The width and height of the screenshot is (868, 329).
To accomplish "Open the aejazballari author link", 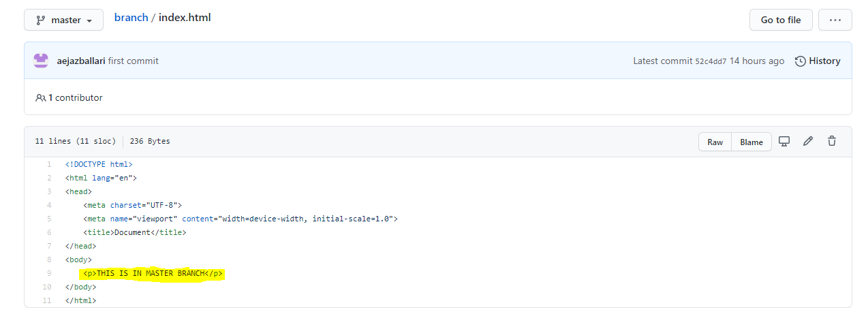I will click(81, 61).
